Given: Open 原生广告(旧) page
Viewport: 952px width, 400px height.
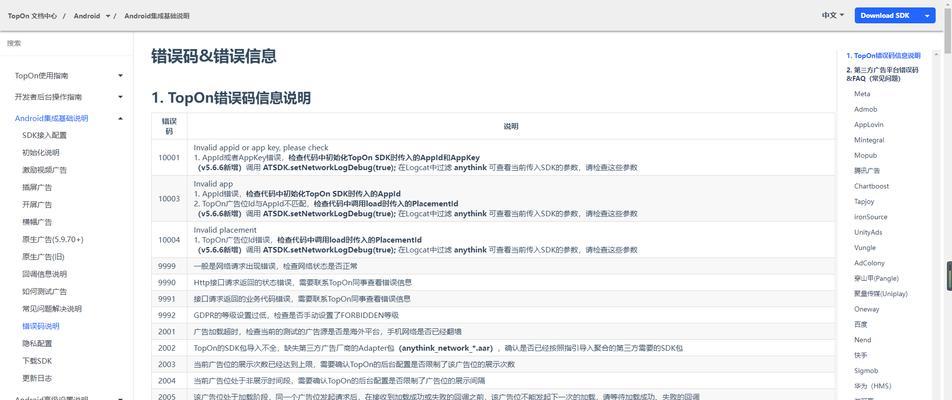Looking at the screenshot, I should tap(43, 257).
